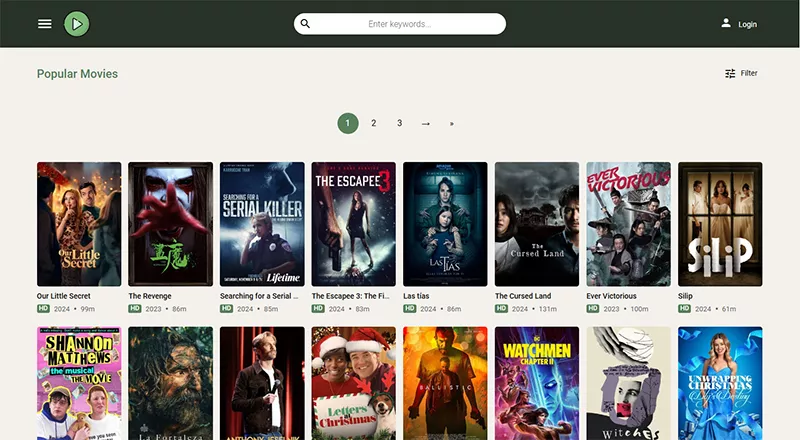The width and height of the screenshot is (800, 440).
Task: Open Letters at Christmas poster
Action: click(x=354, y=383)
